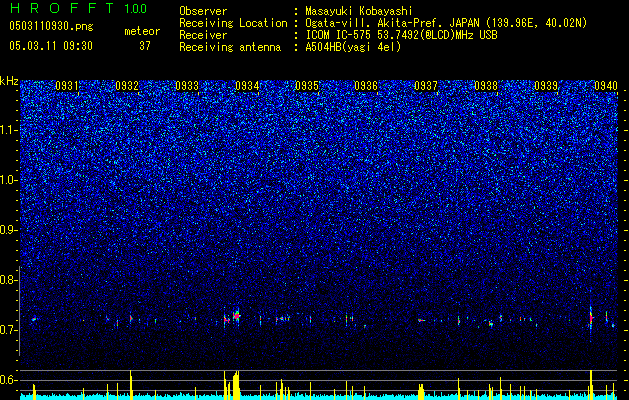Screen dimensions: 629x400
Task: Click the observer name Masayuki Kobayashi
Action: [359, 11]
